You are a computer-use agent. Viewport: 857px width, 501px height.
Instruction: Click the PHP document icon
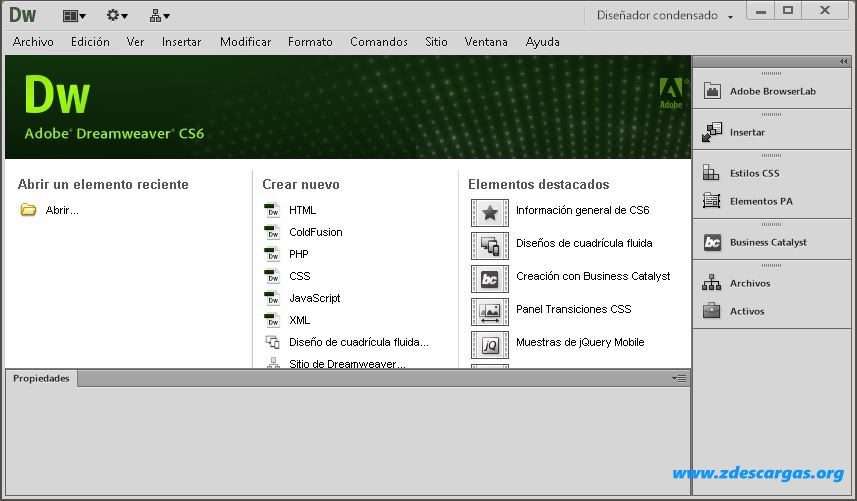pyautogui.click(x=272, y=254)
